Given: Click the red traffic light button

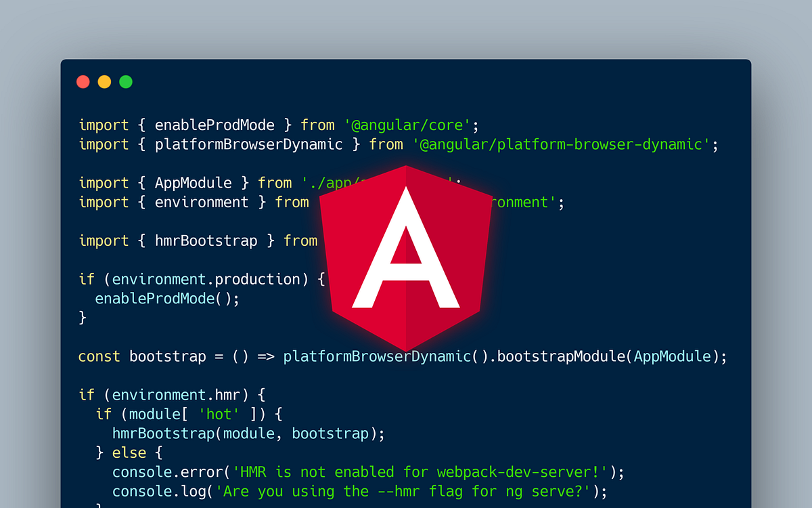Looking at the screenshot, I should pos(83,81).
